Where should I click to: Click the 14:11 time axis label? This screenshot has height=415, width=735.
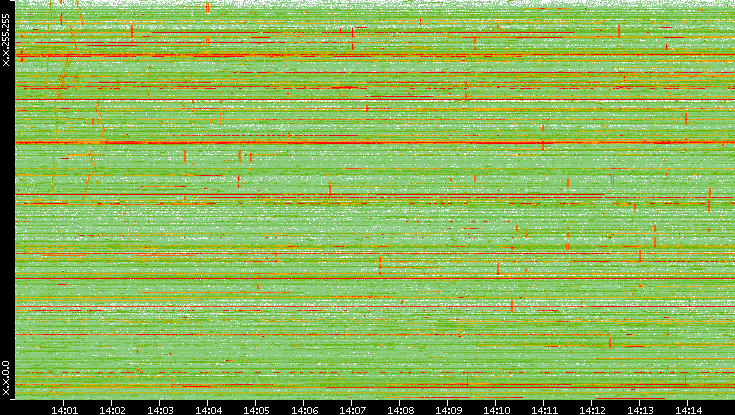[544, 410]
